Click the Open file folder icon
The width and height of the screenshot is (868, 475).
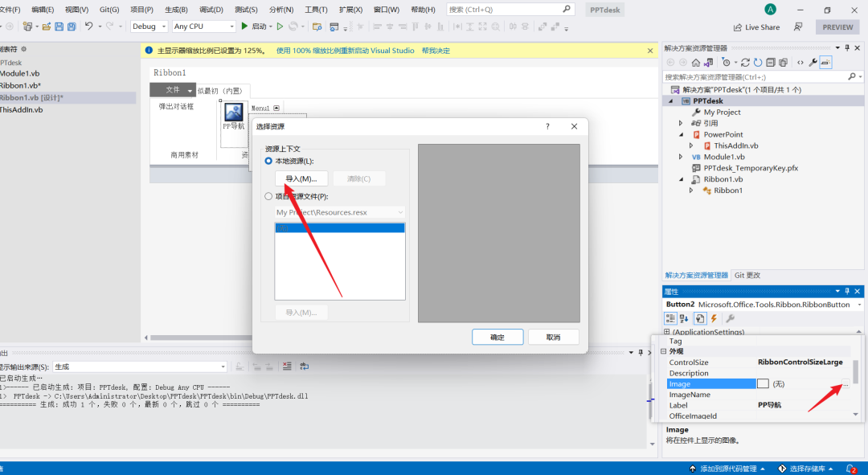click(x=47, y=27)
